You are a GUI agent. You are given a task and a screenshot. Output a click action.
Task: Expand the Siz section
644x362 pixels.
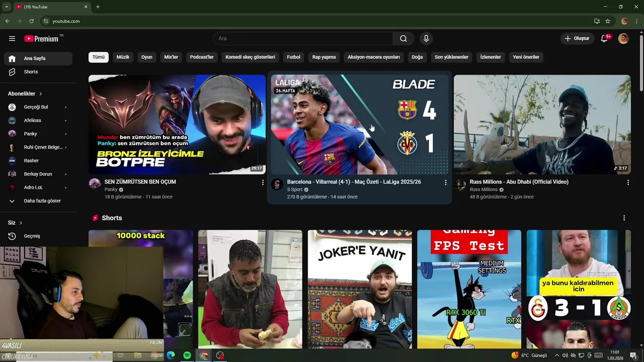click(x=15, y=223)
